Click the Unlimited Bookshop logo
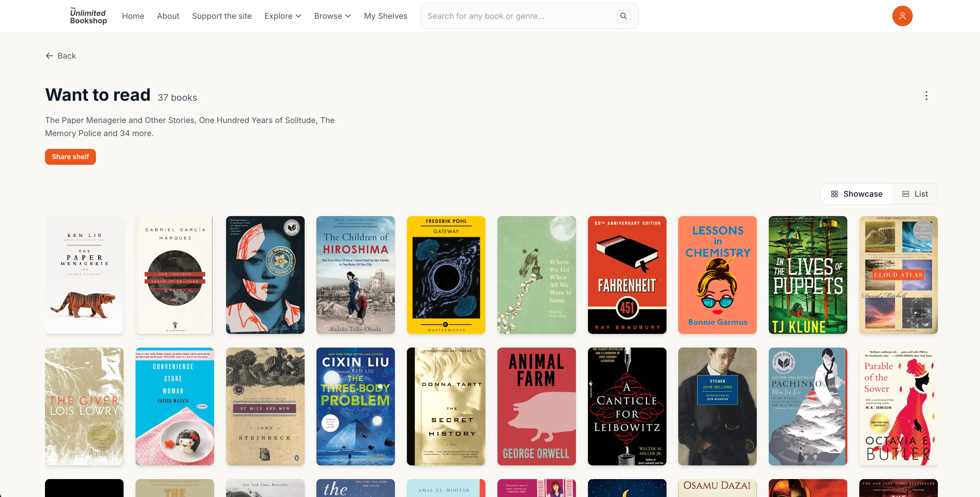Viewport: 980px width, 497px height. (x=88, y=16)
